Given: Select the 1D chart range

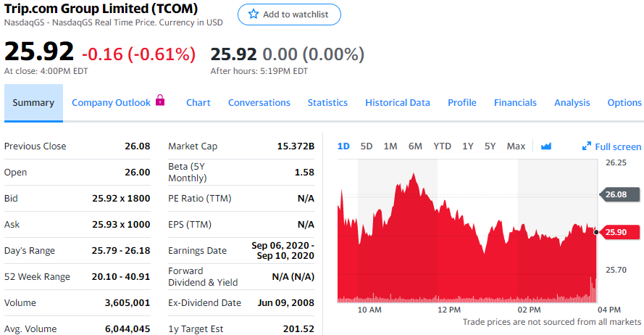Looking at the screenshot, I should pos(343,146).
